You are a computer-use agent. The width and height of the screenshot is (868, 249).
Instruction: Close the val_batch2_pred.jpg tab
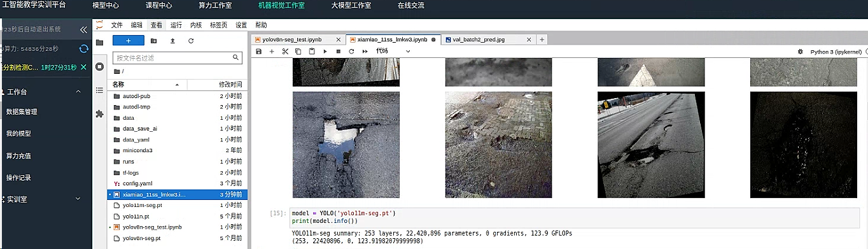529,39
